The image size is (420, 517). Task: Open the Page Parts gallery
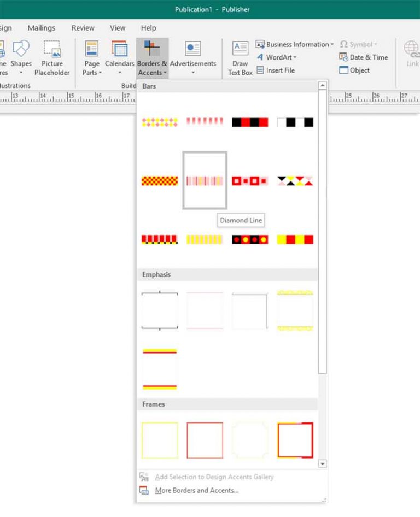[92, 58]
